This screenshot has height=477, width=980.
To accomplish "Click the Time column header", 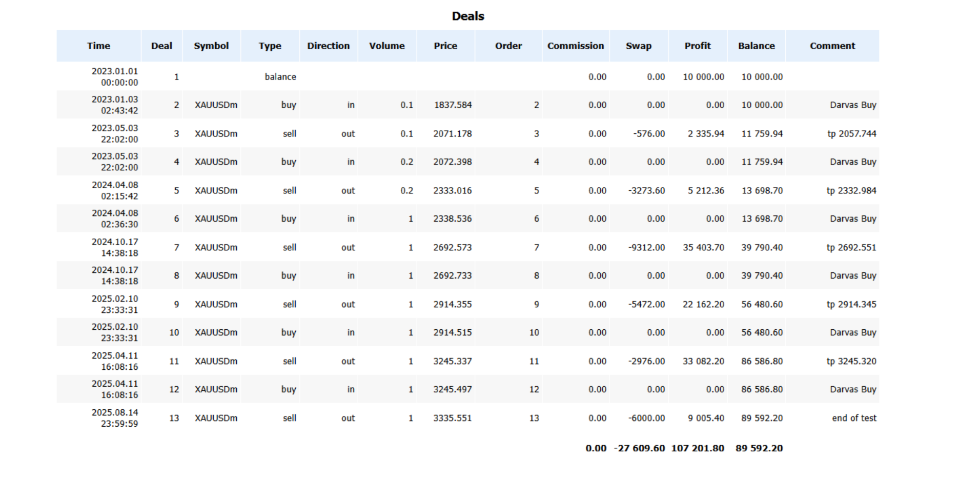I will pyautogui.click(x=98, y=46).
